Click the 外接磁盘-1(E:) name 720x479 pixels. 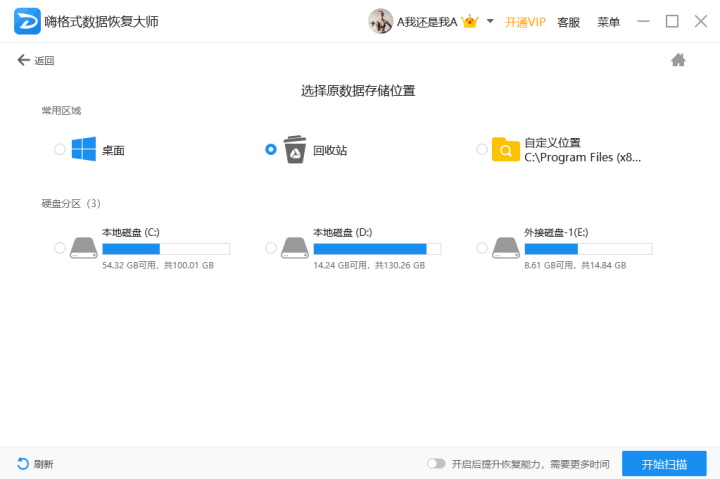pyautogui.click(x=556, y=233)
